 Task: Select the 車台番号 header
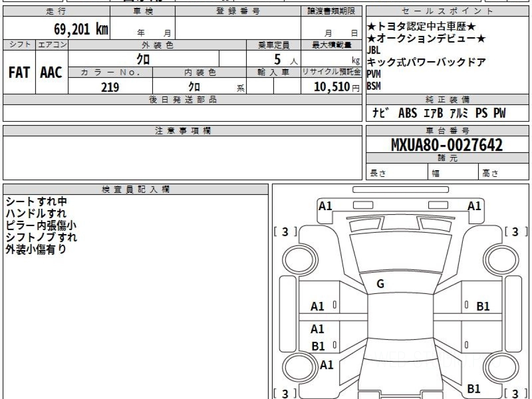[447, 131]
